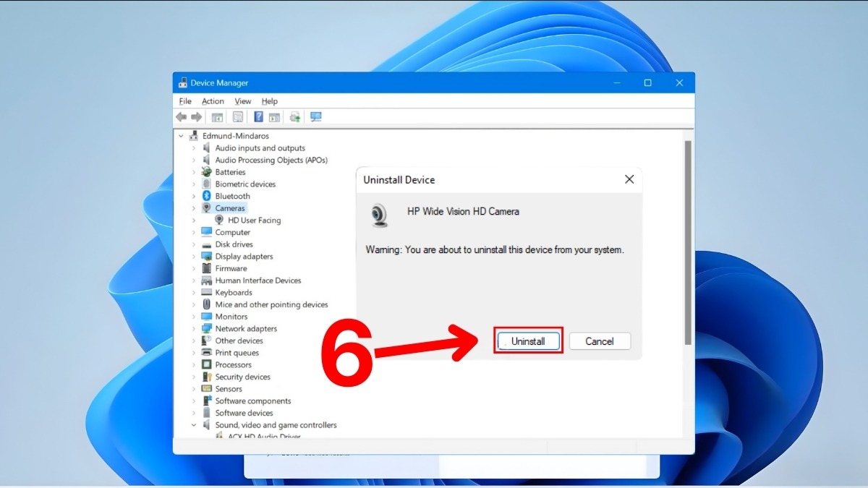This screenshot has height=488, width=868.
Task: Expand the Display adapters category arrow
Action: pyautogui.click(x=194, y=257)
